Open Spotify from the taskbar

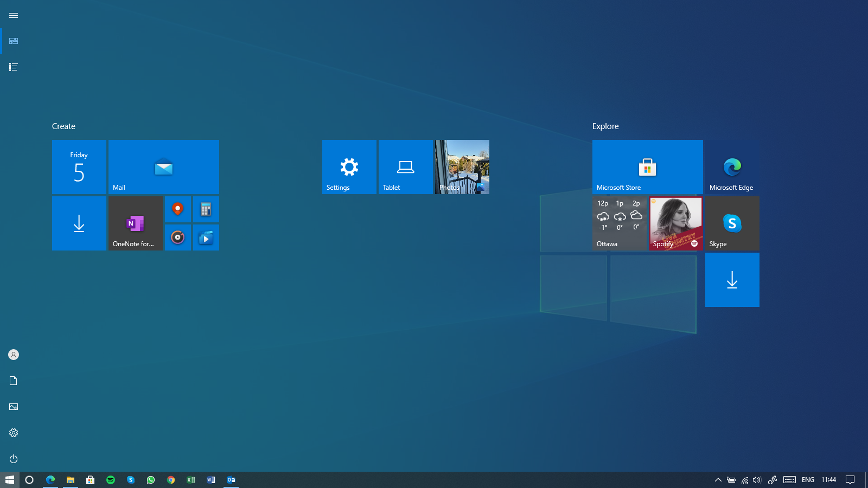coord(111,480)
